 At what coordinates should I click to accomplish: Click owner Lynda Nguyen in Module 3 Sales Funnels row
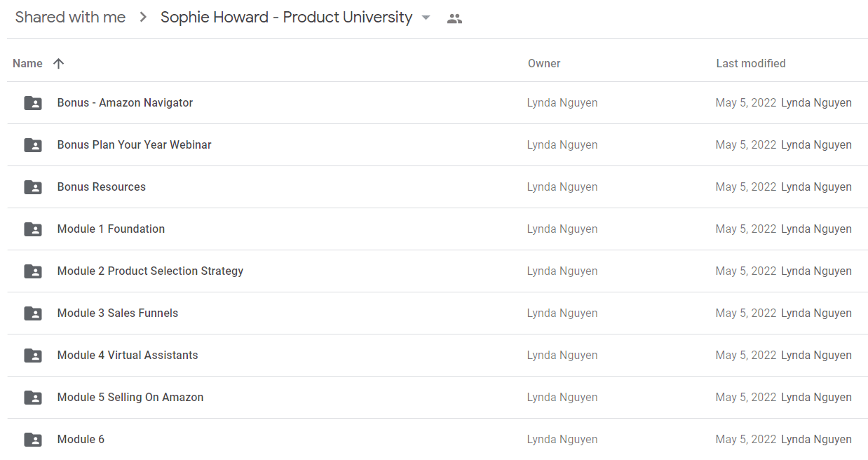[562, 313]
